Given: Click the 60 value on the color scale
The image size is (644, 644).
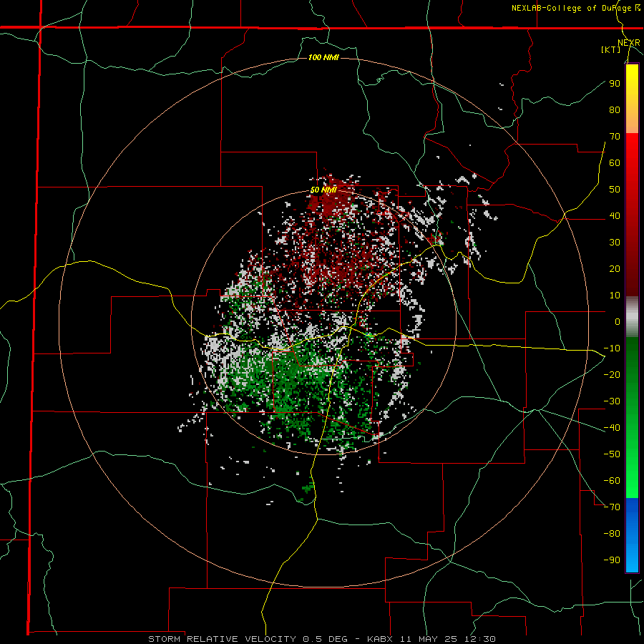Looking at the screenshot, I should (615, 162).
